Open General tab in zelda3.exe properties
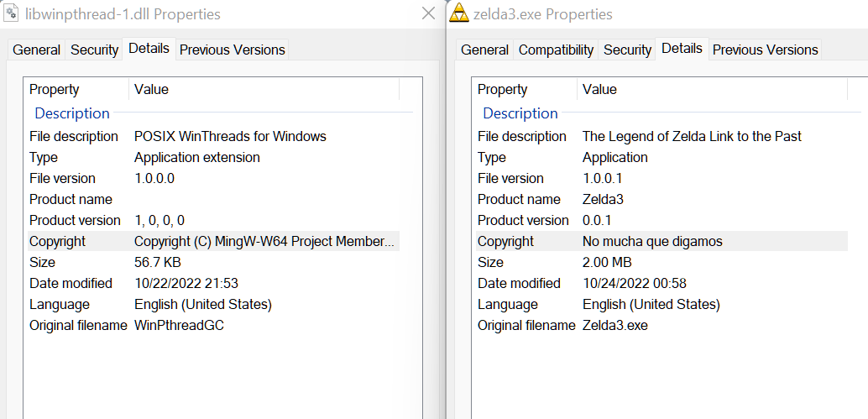 point(484,50)
